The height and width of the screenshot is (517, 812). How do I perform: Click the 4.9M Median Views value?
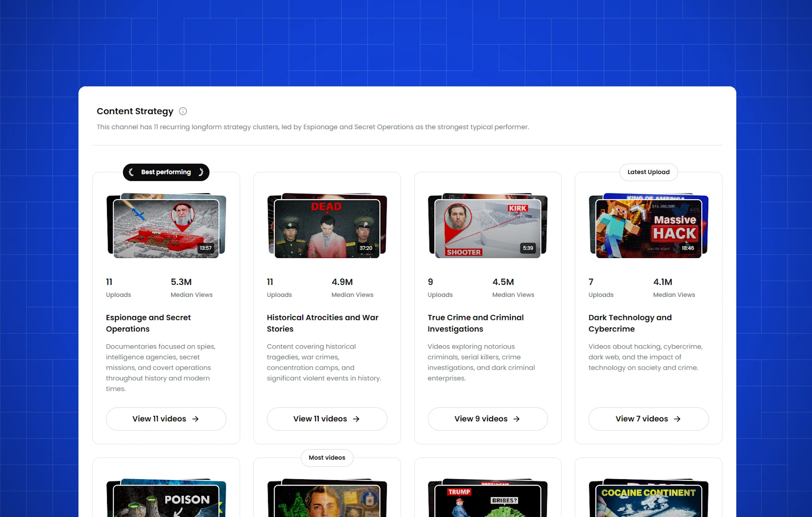coord(342,282)
